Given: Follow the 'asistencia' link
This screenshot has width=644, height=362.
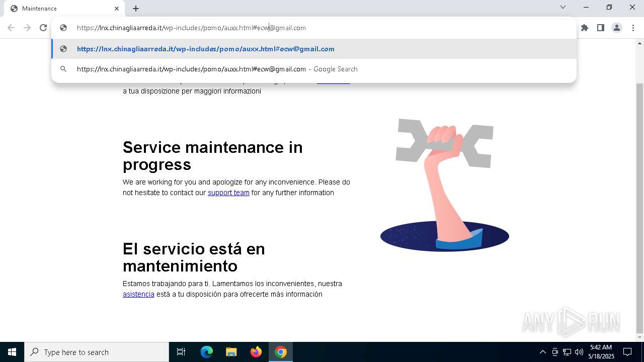Looking at the screenshot, I should [x=138, y=294].
